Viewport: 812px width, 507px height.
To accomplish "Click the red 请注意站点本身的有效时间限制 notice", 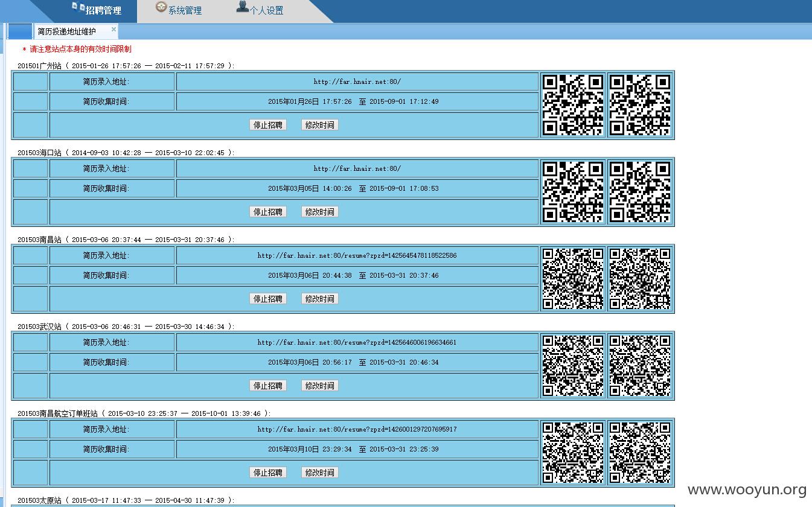I will click(80, 49).
